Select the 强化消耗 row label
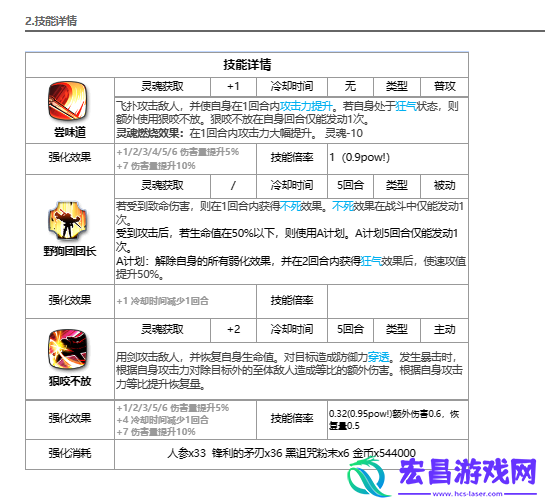This screenshot has width=545, height=503. pos(70,453)
